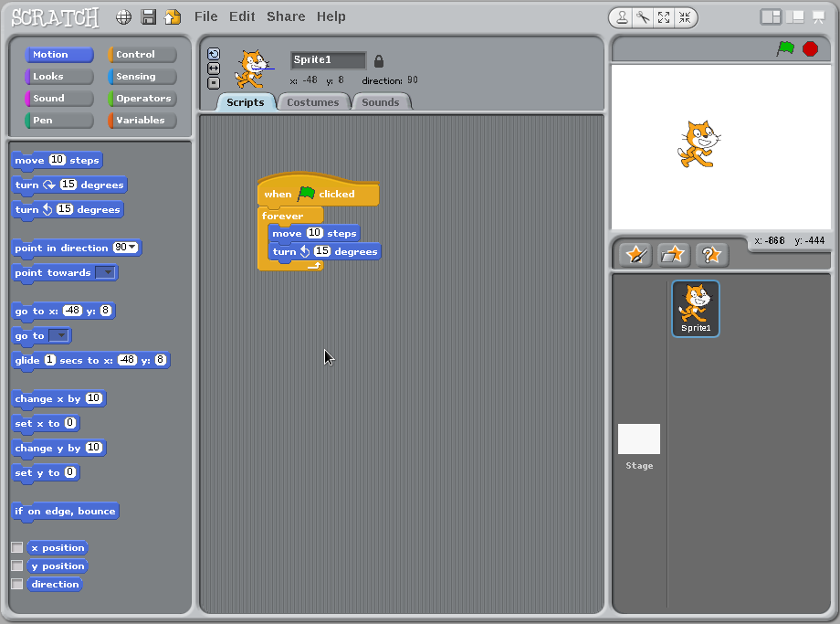Switch to the Scripts tab
Screen dimensions: 840x624
point(246,101)
